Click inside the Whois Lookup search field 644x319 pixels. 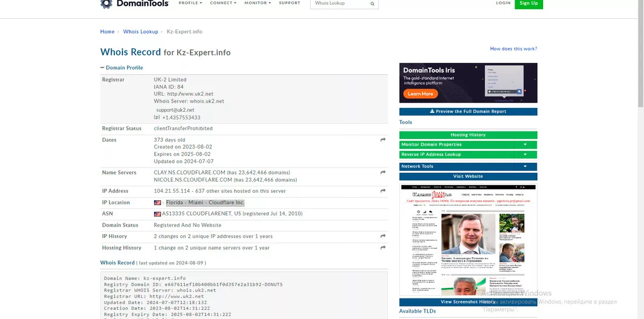339,4
